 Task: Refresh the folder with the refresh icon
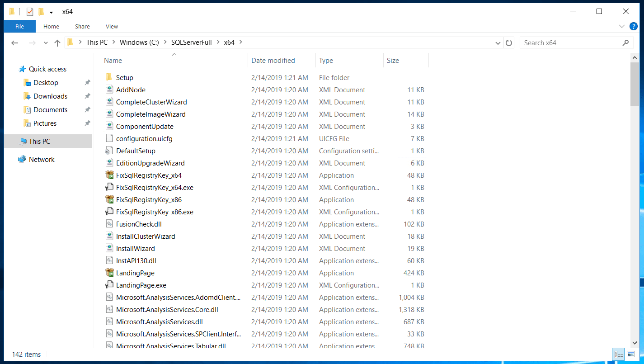pos(508,42)
